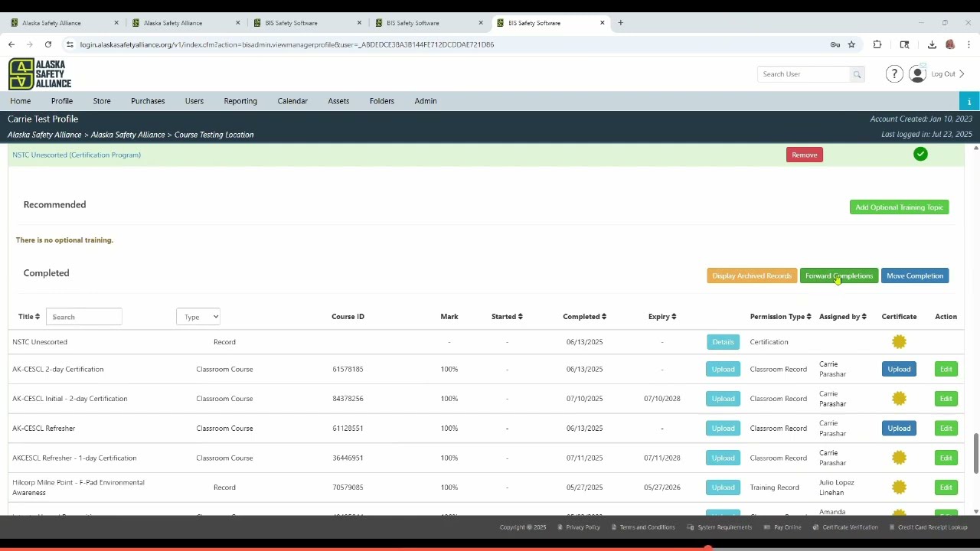
Task: Open the Users menu
Action: (x=194, y=101)
